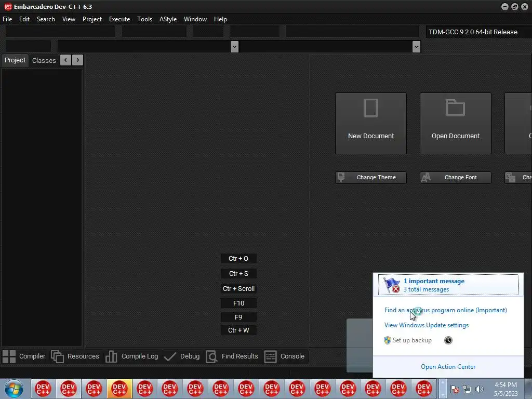532x399 pixels.
Task: Click the taskbar scroll up arrow
Action: click(x=442, y=383)
